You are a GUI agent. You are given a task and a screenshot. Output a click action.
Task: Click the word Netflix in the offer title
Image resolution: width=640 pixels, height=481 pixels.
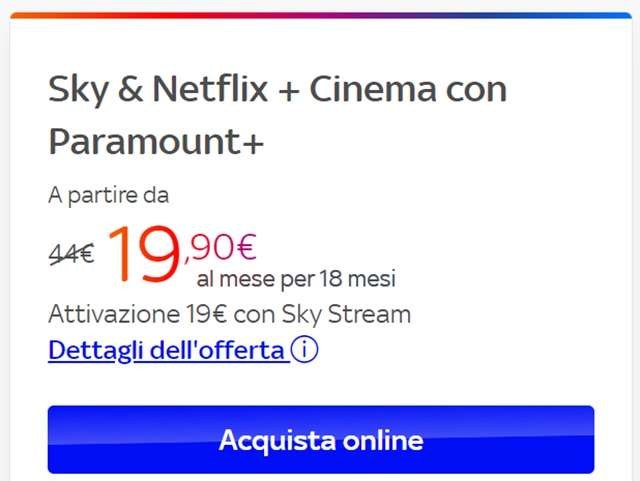coord(210,89)
